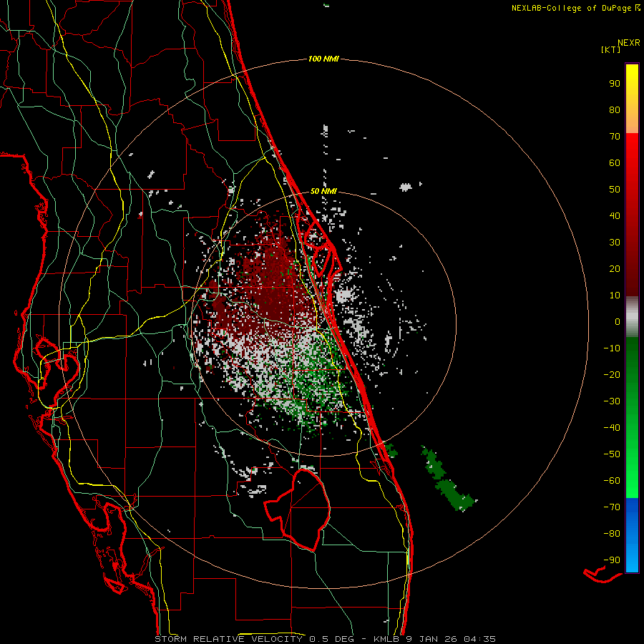Click the 0 value on velocity scale
Image resolution: width=644 pixels, height=644 pixels.
click(618, 321)
